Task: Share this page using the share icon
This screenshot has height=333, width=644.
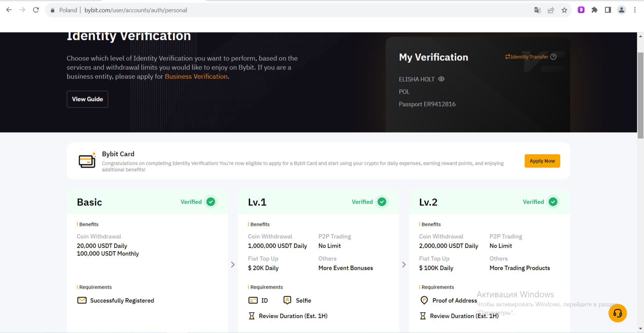Action: 551,10
